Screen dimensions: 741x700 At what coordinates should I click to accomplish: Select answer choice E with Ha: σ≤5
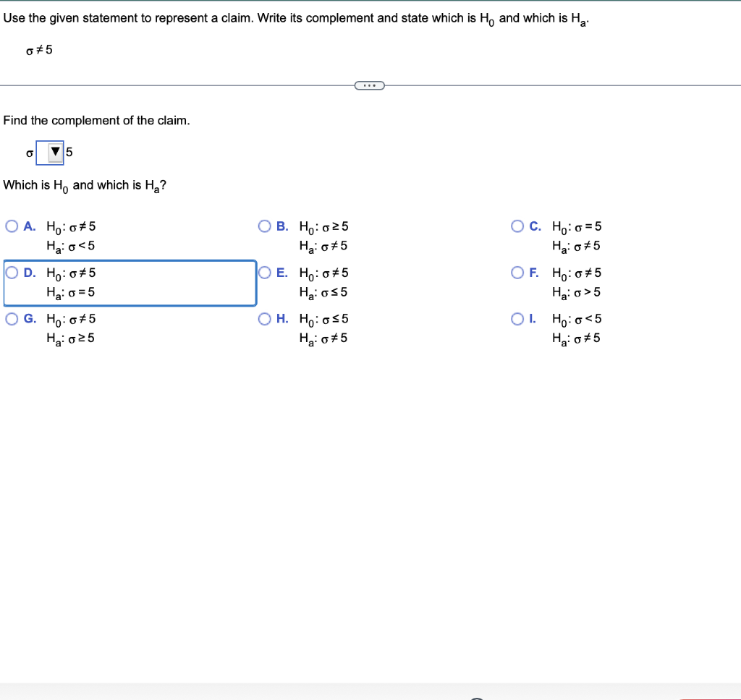(265, 273)
